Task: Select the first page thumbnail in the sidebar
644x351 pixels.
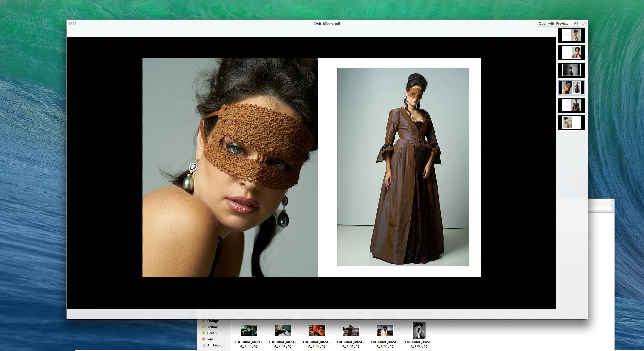Action: 572,35
